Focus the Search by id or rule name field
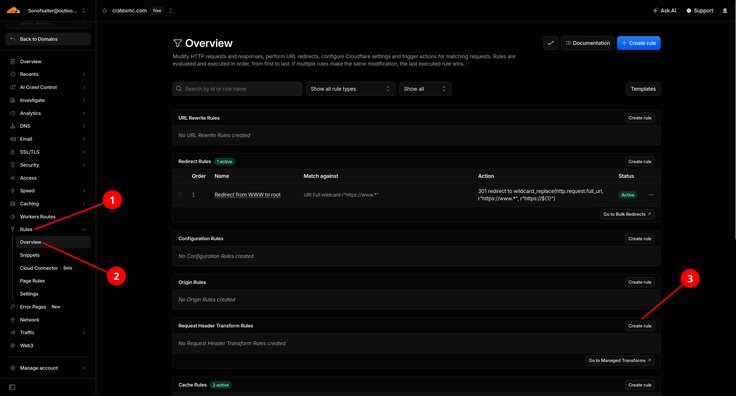The width and height of the screenshot is (736, 396). 237,89
